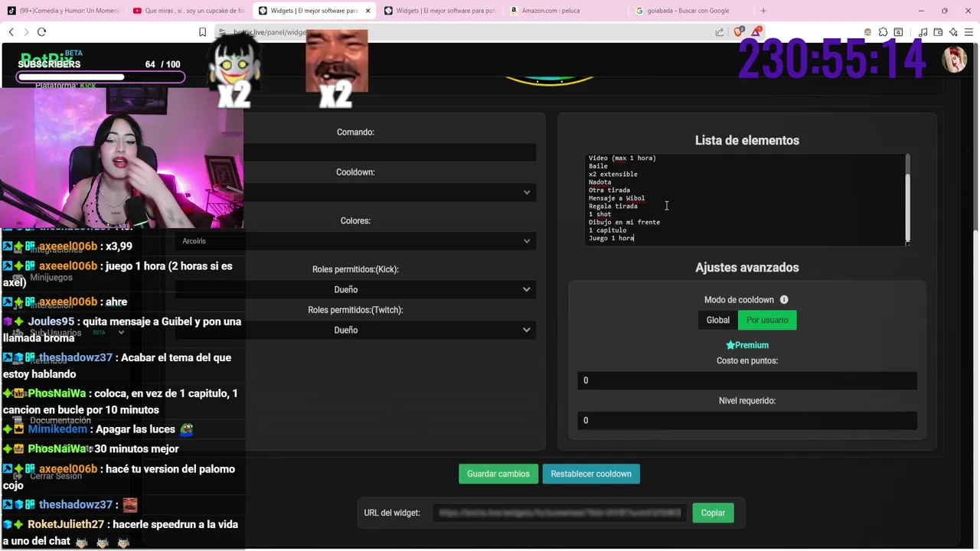Click username Joules95 in chat
The width and height of the screenshot is (980, 551).
[x=51, y=321]
